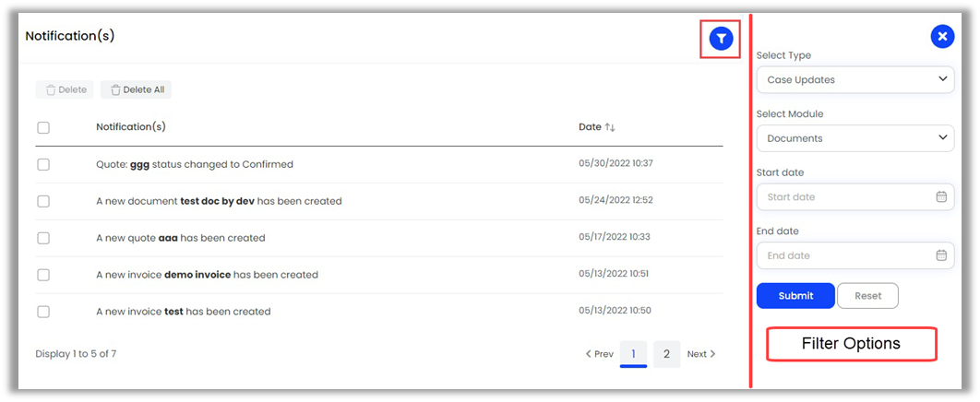The height and width of the screenshot is (402, 980).
Task: Expand the Select Type dropdown
Action: click(855, 79)
